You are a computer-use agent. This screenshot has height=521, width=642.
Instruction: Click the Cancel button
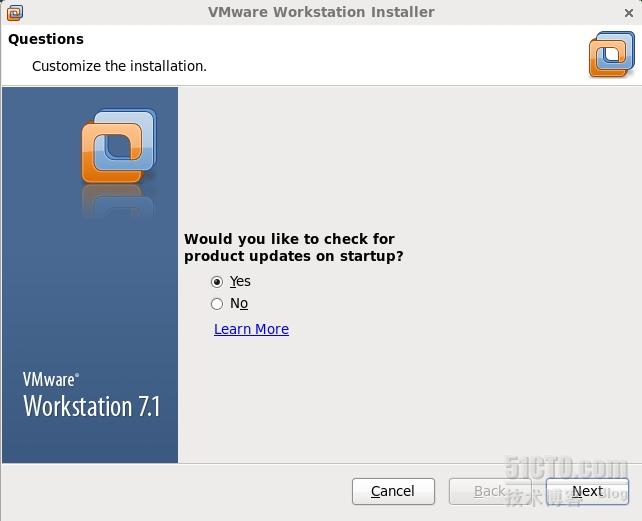(393, 491)
